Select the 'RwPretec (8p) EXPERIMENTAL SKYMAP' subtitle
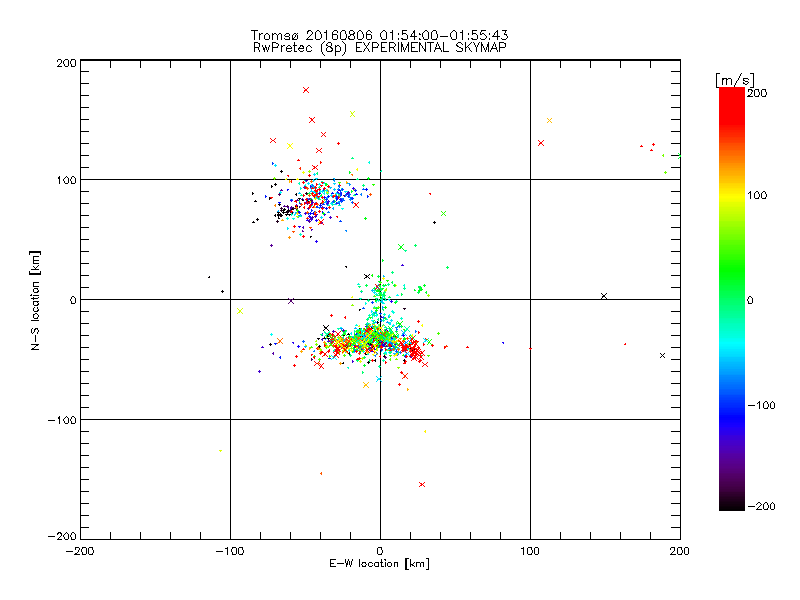 tap(379, 48)
